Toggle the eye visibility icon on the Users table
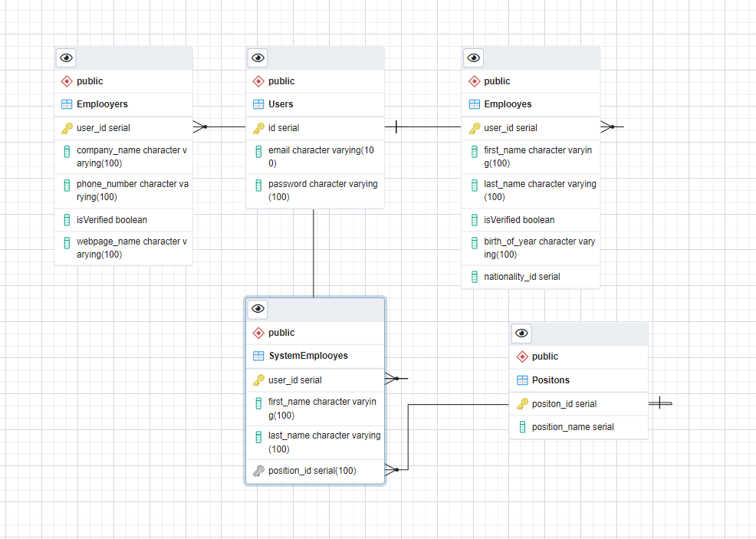The height and width of the screenshot is (539, 756). (x=257, y=58)
